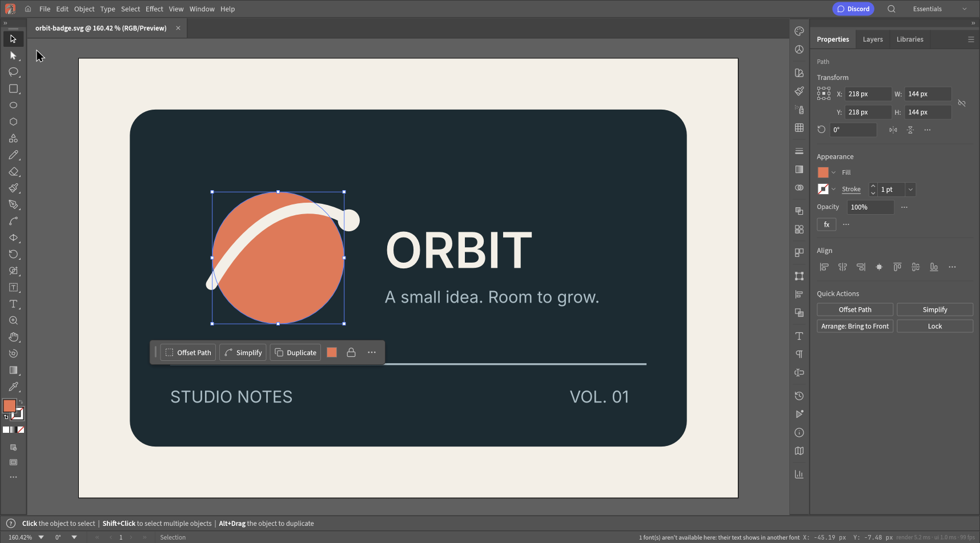Select the Direct Selection tool

point(13,55)
